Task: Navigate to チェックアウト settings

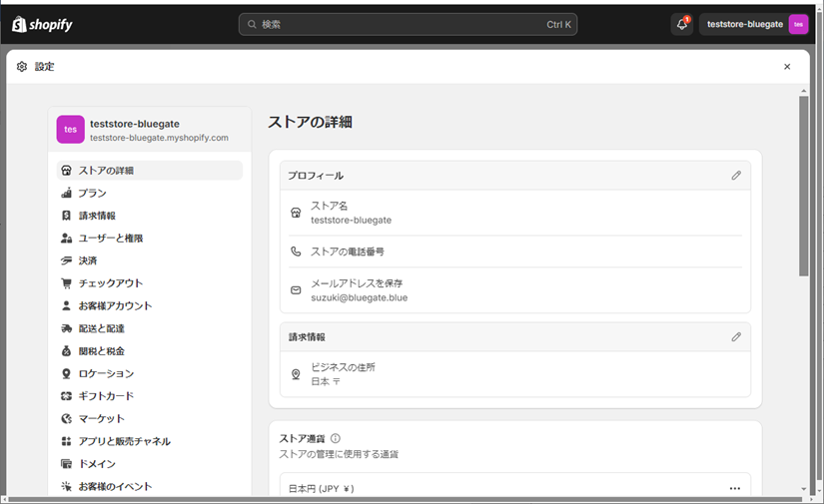Action: coord(110,283)
